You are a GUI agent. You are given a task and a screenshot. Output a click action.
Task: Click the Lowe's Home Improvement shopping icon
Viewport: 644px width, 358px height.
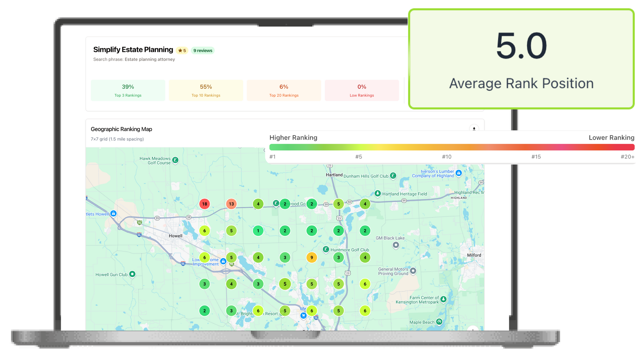(x=223, y=261)
